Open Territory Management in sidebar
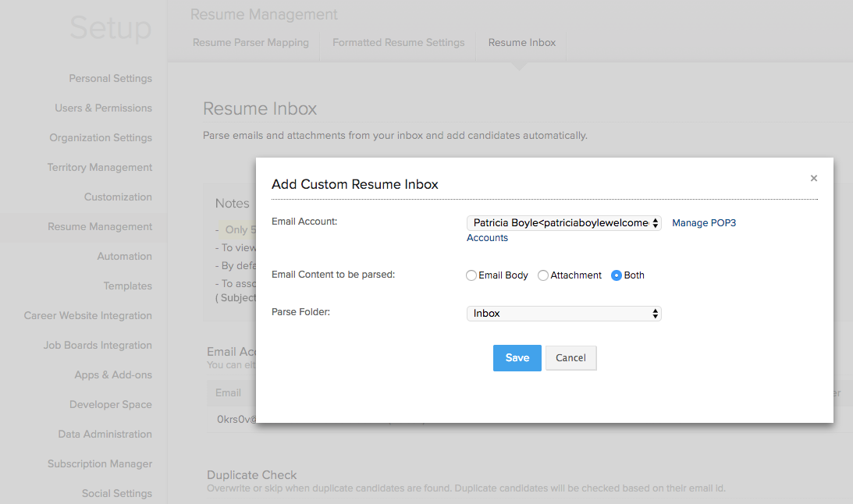 pos(99,168)
